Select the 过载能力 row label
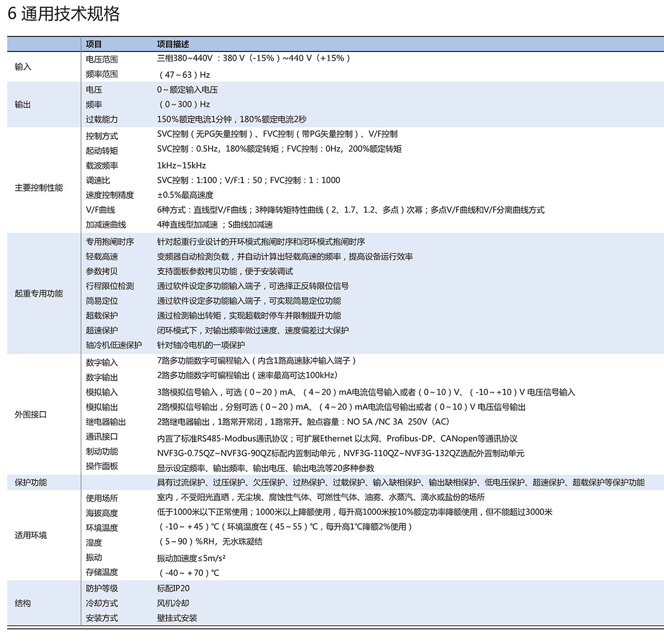The width and height of the screenshot is (664, 644). [102, 120]
